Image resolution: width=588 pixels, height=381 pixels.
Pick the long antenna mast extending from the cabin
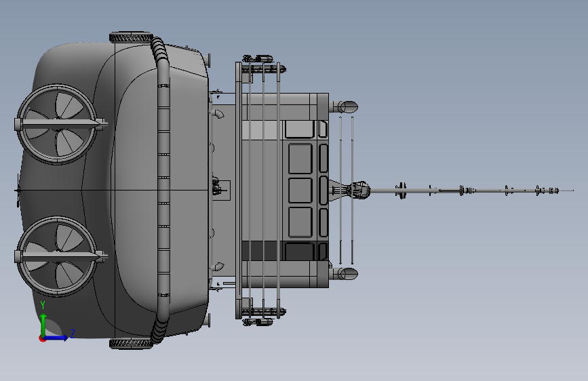tap(471, 190)
